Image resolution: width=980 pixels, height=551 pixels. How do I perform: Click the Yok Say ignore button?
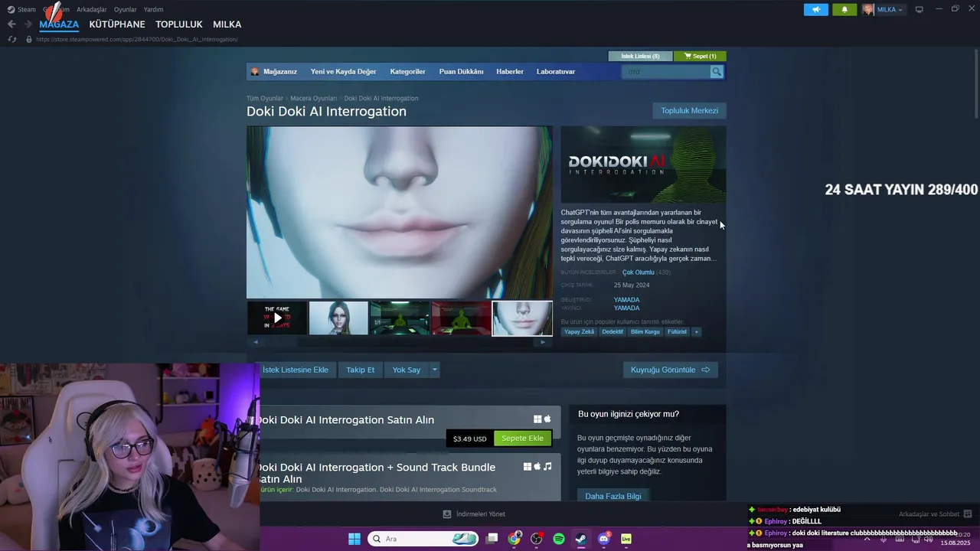[x=407, y=370]
